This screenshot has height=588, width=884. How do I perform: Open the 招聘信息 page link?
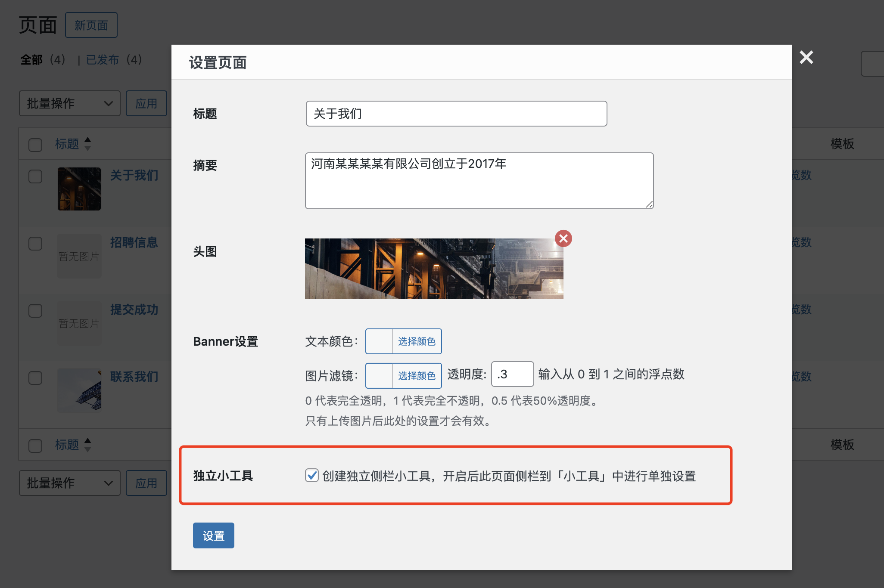134,242
